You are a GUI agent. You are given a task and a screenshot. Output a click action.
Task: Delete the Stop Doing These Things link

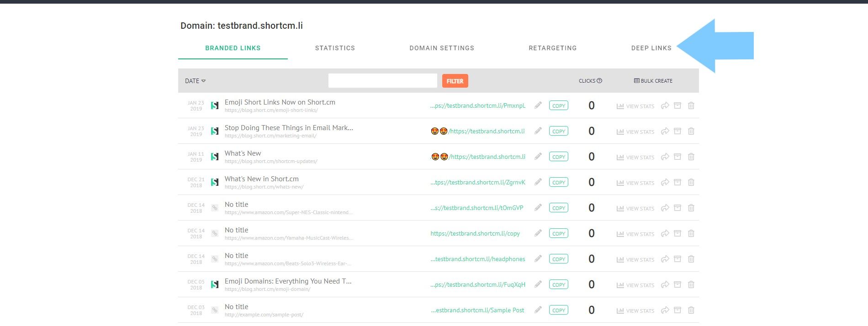pos(691,131)
